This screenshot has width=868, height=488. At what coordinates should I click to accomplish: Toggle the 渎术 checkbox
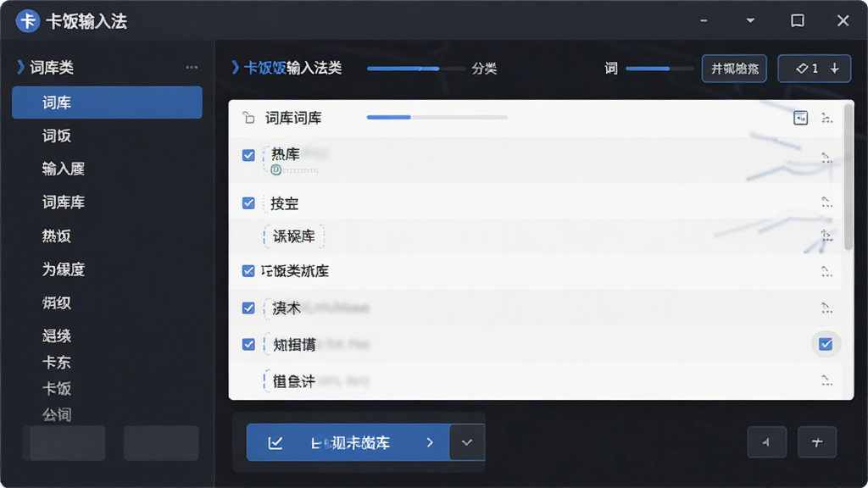point(248,308)
